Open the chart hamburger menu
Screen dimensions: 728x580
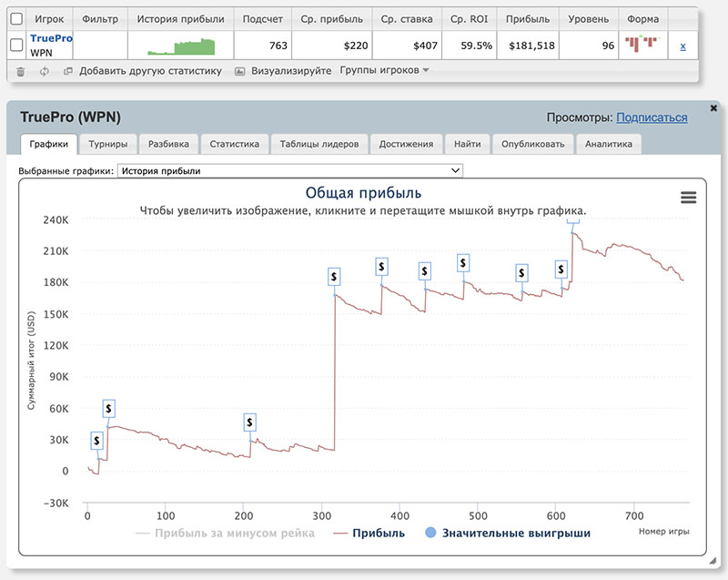(688, 198)
